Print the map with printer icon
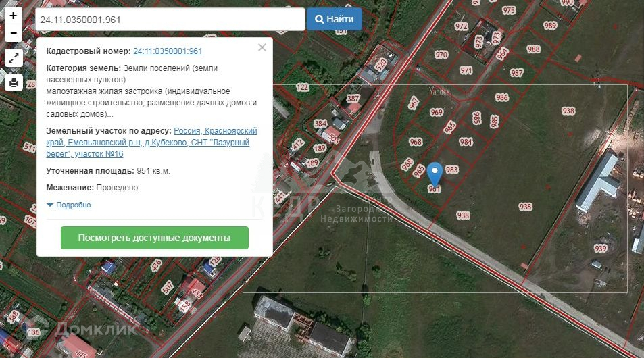The image size is (644, 358). point(14,82)
